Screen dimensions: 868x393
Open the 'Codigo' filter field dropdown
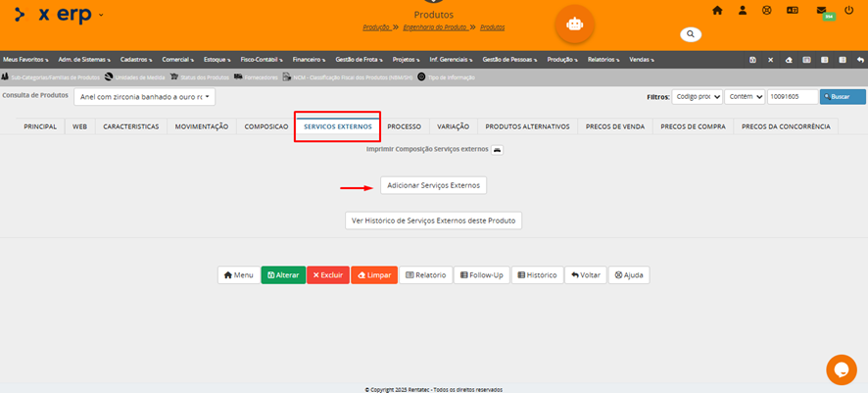click(698, 97)
